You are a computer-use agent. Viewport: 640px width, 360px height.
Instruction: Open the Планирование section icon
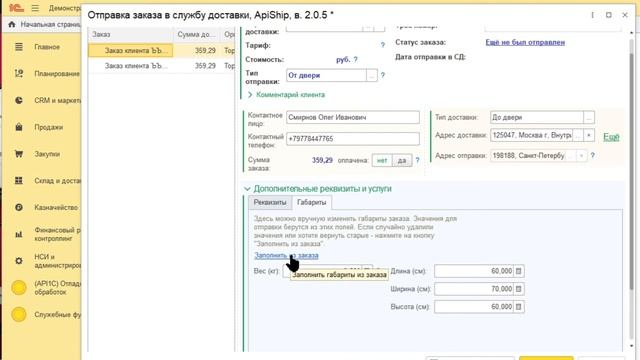tap(19, 73)
